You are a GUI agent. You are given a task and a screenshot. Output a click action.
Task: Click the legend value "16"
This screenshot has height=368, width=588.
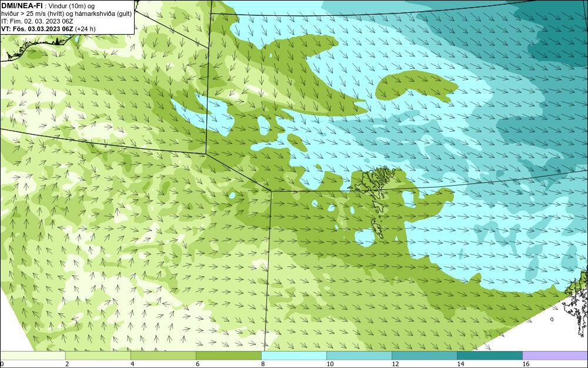526,364
